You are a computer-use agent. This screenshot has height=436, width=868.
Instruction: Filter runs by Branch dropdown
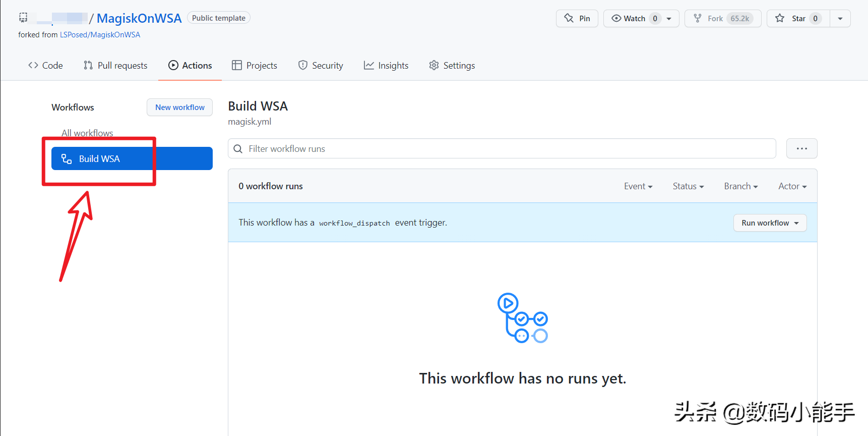(x=740, y=186)
